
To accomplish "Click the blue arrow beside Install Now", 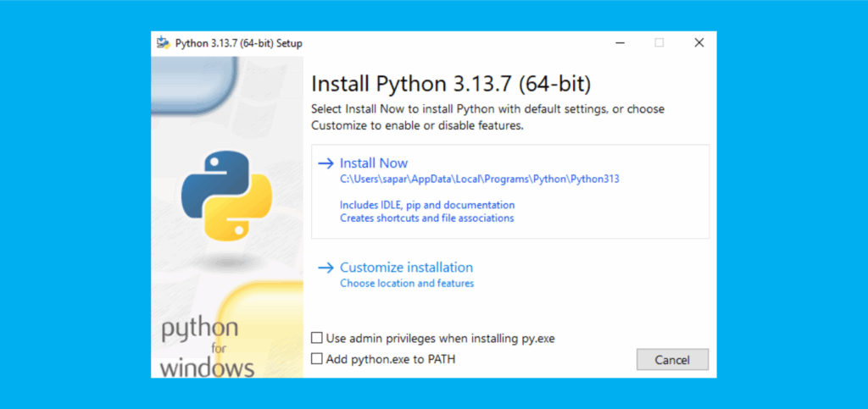I will (x=325, y=163).
